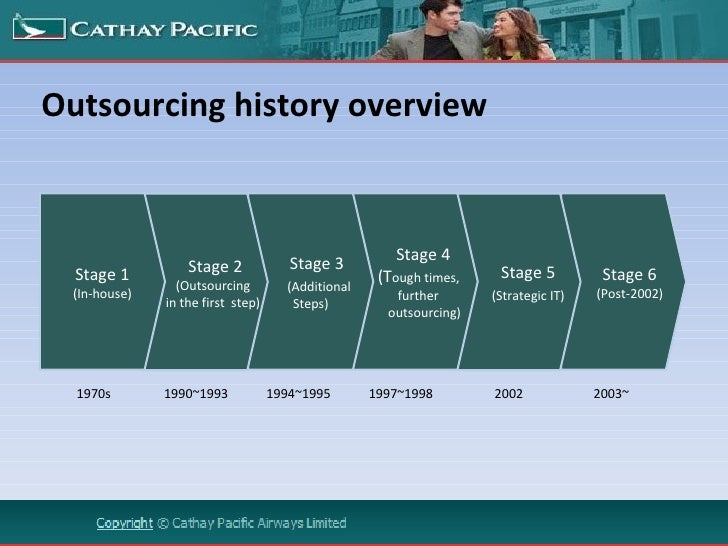Select the Stage 4 Tough times chevron
The width and height of the screenshot is (728, 546).
416,282
